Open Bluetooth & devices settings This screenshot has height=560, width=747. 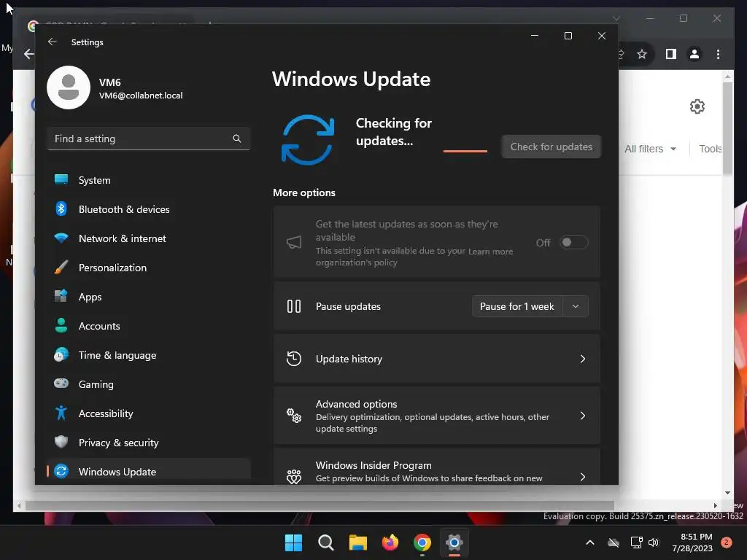(x=149, y=209)
